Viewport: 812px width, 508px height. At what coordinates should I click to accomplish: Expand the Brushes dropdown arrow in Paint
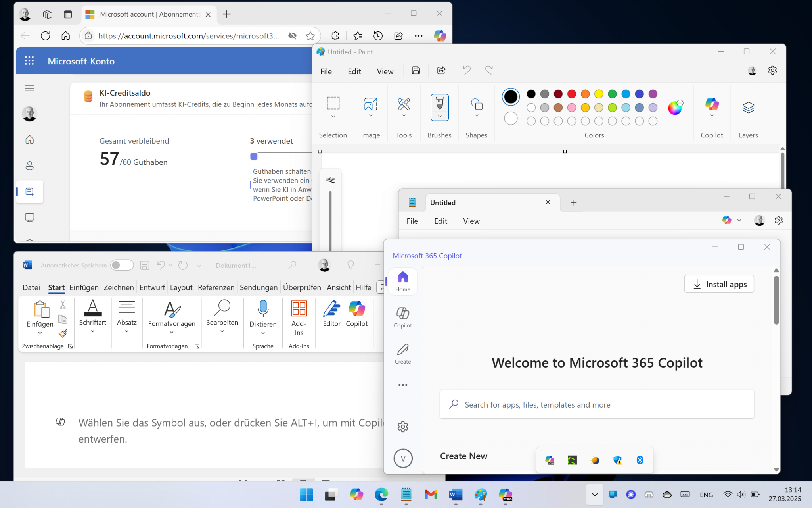pos(439,116)
